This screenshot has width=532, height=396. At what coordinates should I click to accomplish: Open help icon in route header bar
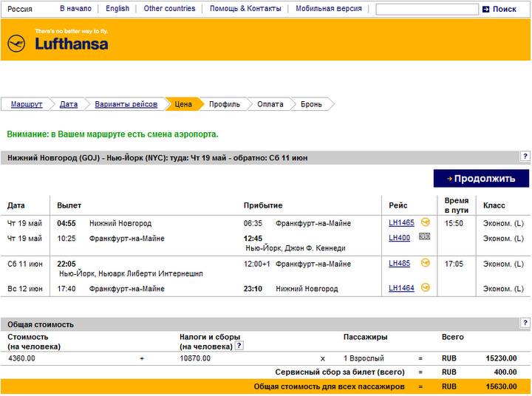click(525, 157)
